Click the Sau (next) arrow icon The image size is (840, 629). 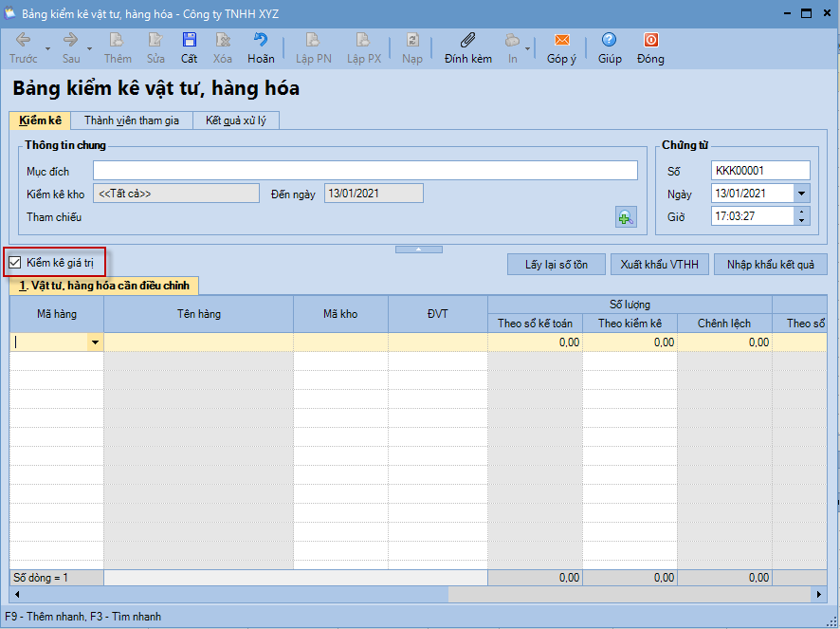[x=71, y=40]
